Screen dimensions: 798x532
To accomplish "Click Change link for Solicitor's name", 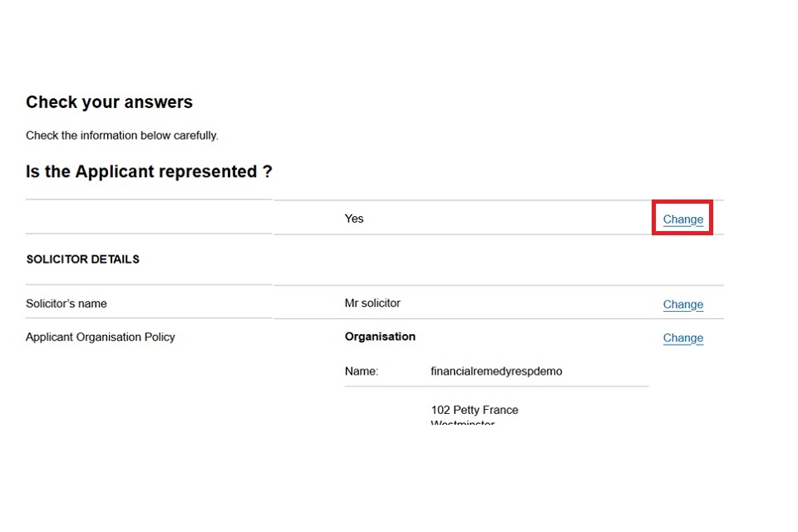I will coord(682,304).
